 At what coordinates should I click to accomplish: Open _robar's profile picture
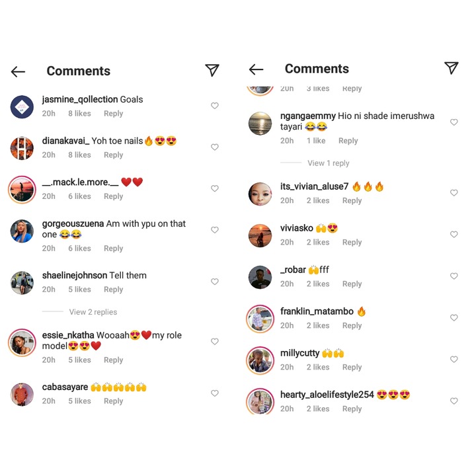(260, 277)
